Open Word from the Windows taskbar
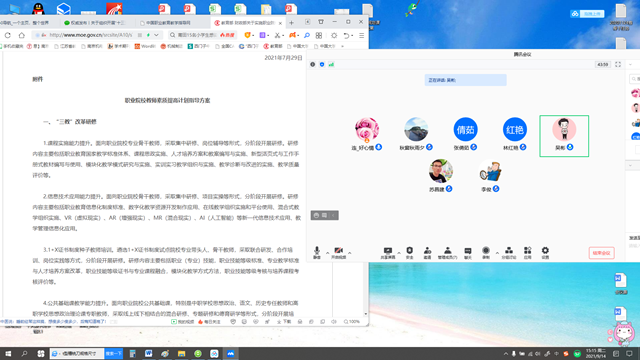Screen dimensions: 640x360 coord(149,353)
